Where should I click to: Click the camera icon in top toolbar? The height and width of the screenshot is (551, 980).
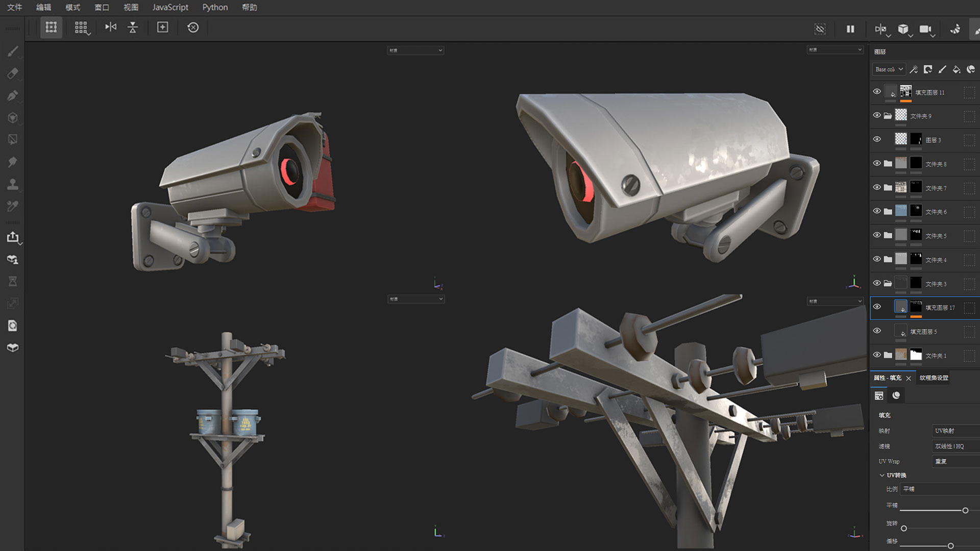[x=925, y=29]
